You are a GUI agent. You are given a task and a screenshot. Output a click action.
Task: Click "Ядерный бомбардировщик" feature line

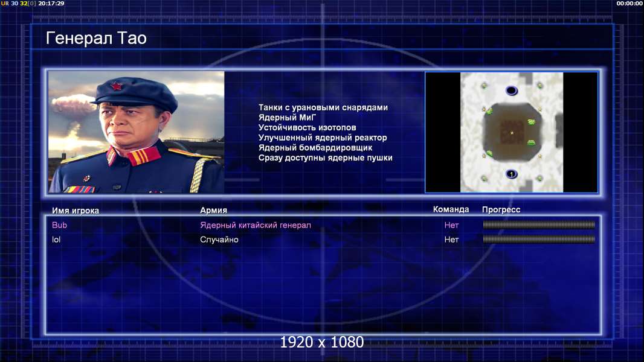tap(315, 148)
